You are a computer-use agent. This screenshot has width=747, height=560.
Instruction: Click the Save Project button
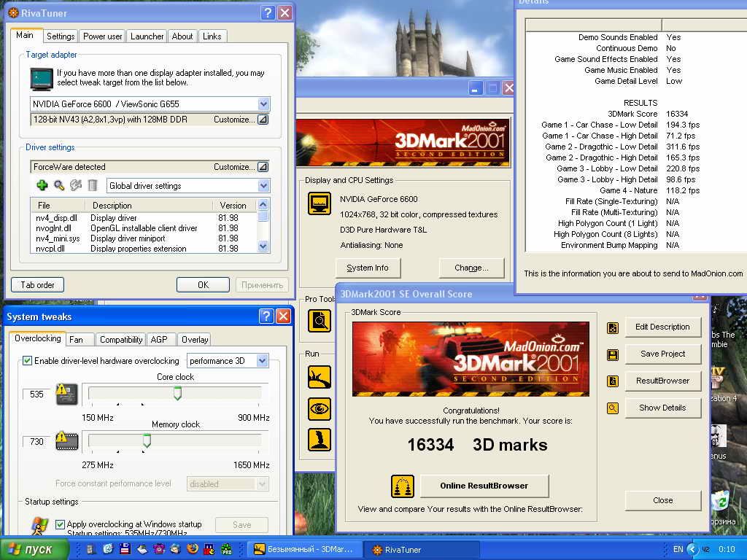click(662, 354)
